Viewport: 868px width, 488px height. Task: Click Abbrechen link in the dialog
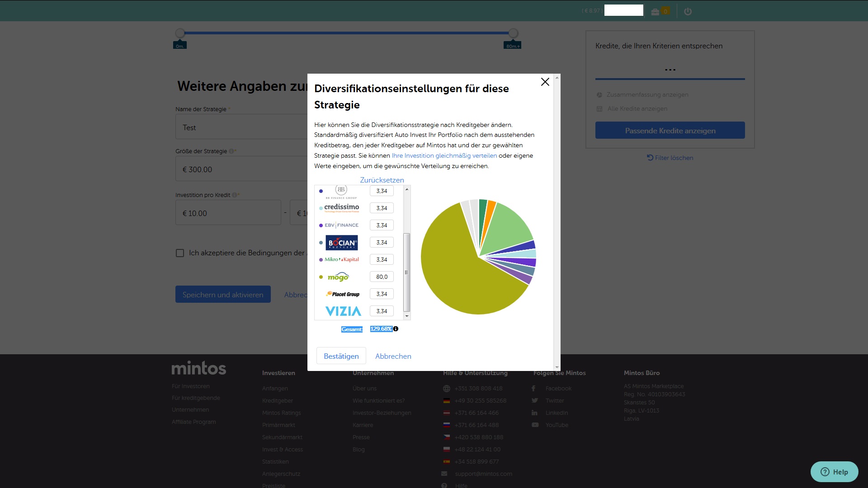(x=393, y=356)
